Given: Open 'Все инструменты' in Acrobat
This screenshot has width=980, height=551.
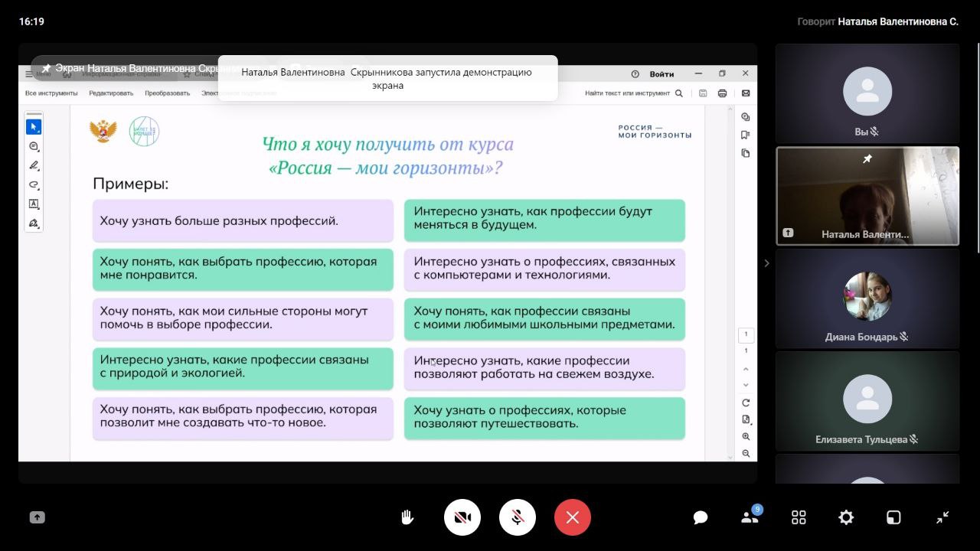Looking at the screenshot, I should (51, 93).
